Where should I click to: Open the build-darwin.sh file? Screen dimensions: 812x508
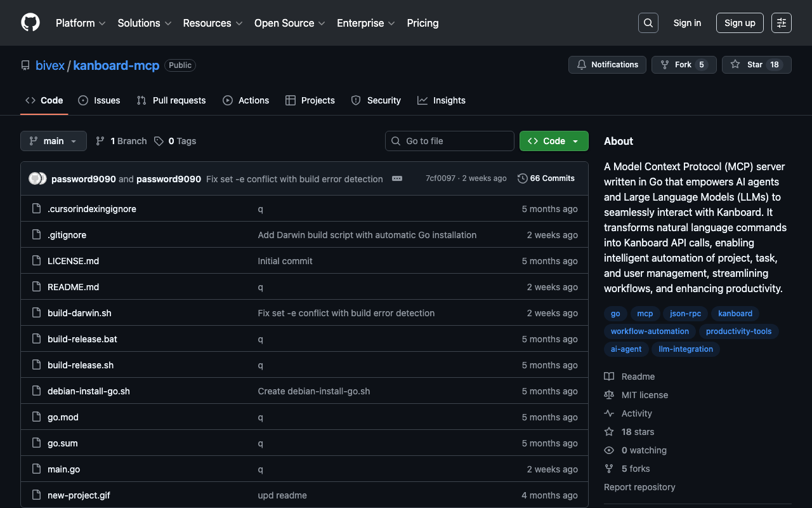79,313
